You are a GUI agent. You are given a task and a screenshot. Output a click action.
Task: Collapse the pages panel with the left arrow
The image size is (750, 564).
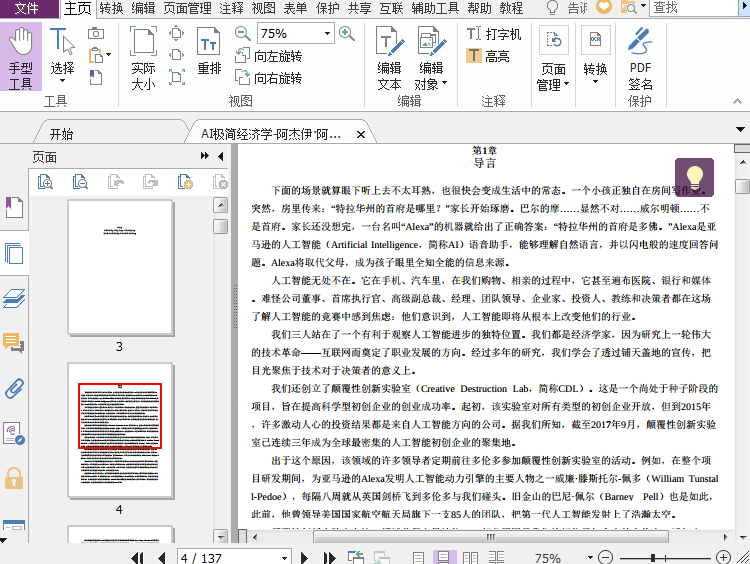[x=221, y=156]
